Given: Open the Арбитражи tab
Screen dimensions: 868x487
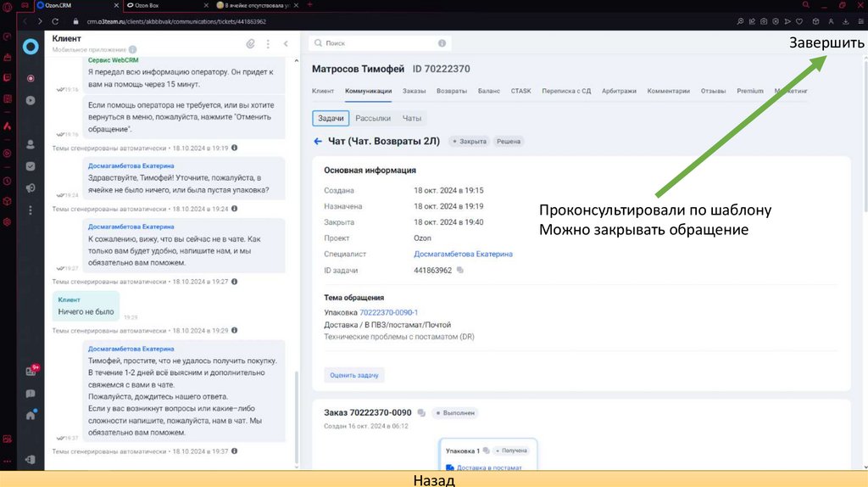Looking at the screenshot, I should [x=619, y=91].
